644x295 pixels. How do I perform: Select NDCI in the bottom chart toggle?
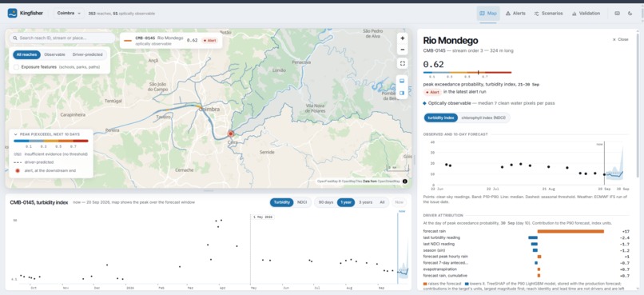click(x=302, y=202)
